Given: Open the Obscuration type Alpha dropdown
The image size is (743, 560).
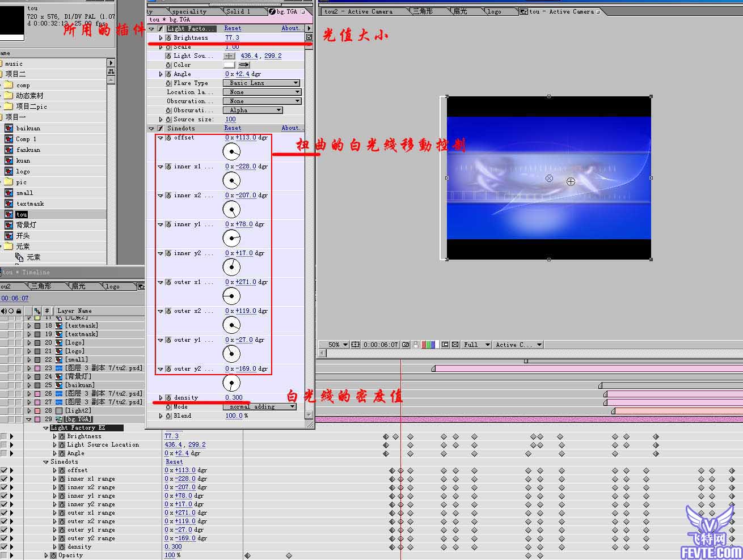Looking at the screenshot, I should (252, 111).
